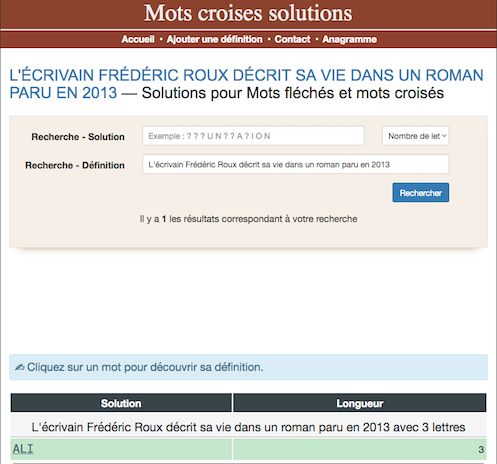
Task: Open the Anagramme tool link
Action: 349,39
